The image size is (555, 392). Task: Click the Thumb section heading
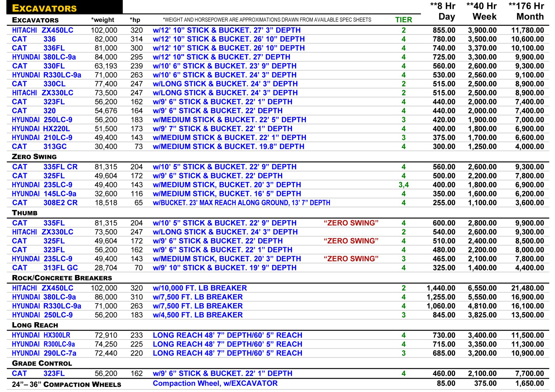click(25, 213)
